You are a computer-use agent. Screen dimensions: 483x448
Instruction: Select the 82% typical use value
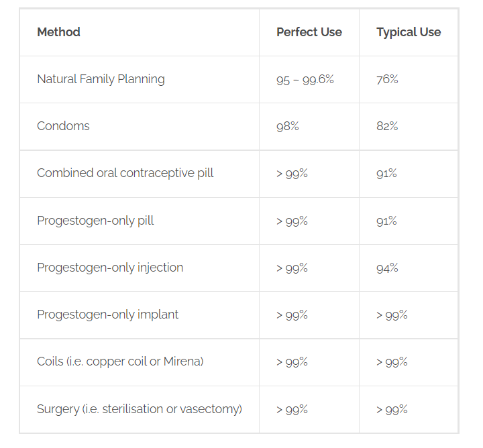coord(387,126)
